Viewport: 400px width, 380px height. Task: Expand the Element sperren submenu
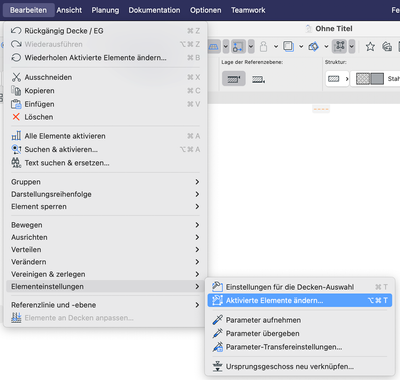point(105,206)
